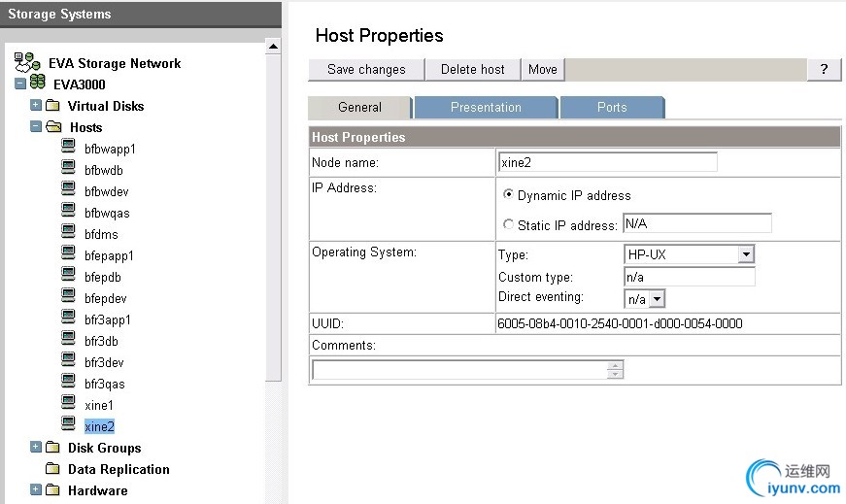
Task: Click the Disk Groups folder icon
Action: pos(52,447)
